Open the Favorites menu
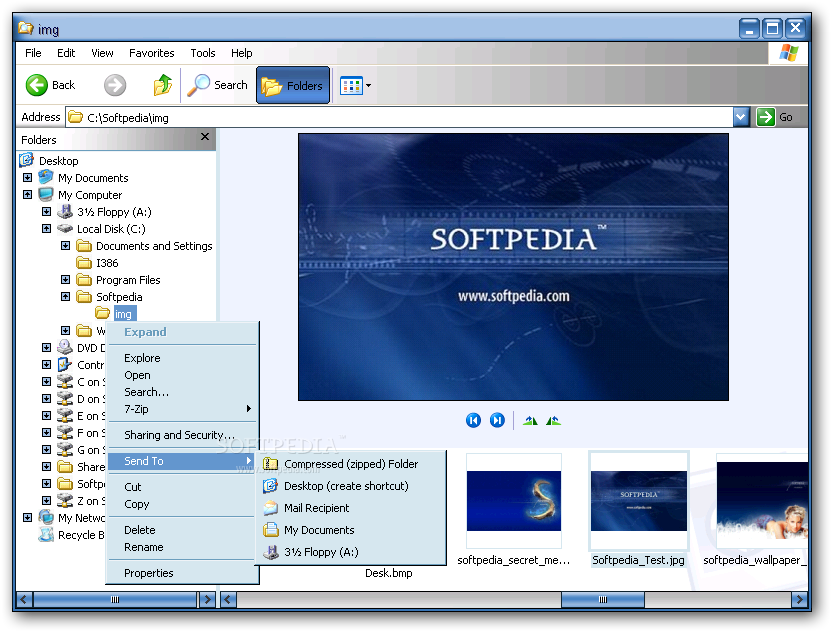The image size is (832, 632). 151,53
